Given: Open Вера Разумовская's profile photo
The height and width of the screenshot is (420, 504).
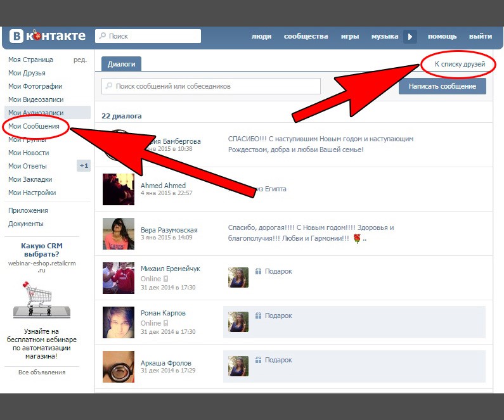Looking at the screenshot, I should [119, 234].
